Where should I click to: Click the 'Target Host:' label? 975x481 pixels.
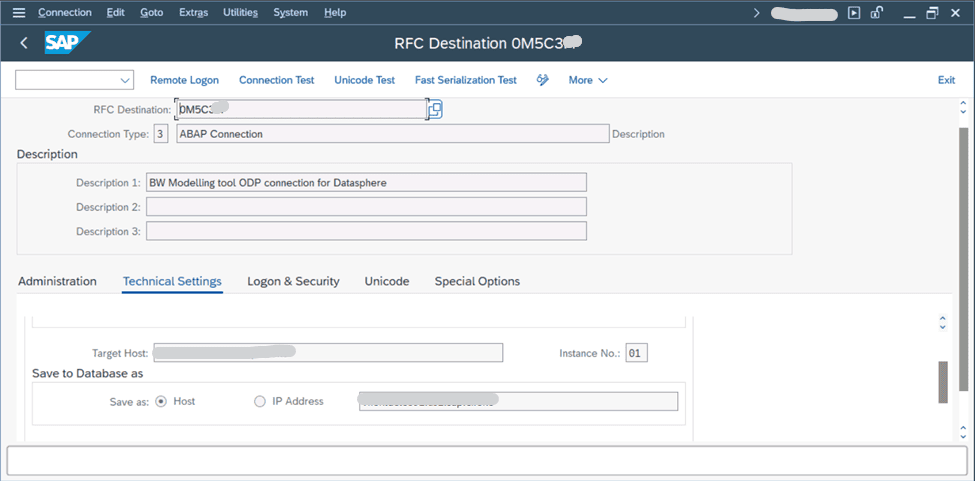pos(120,353)
